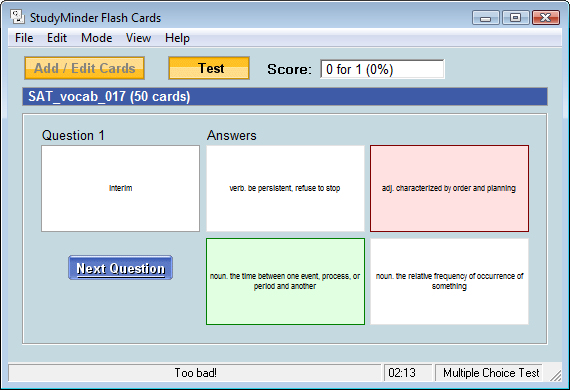Viewport: 570px width, 390px height.
Task: Click the 'Score:' label
Action: (289, 69)
